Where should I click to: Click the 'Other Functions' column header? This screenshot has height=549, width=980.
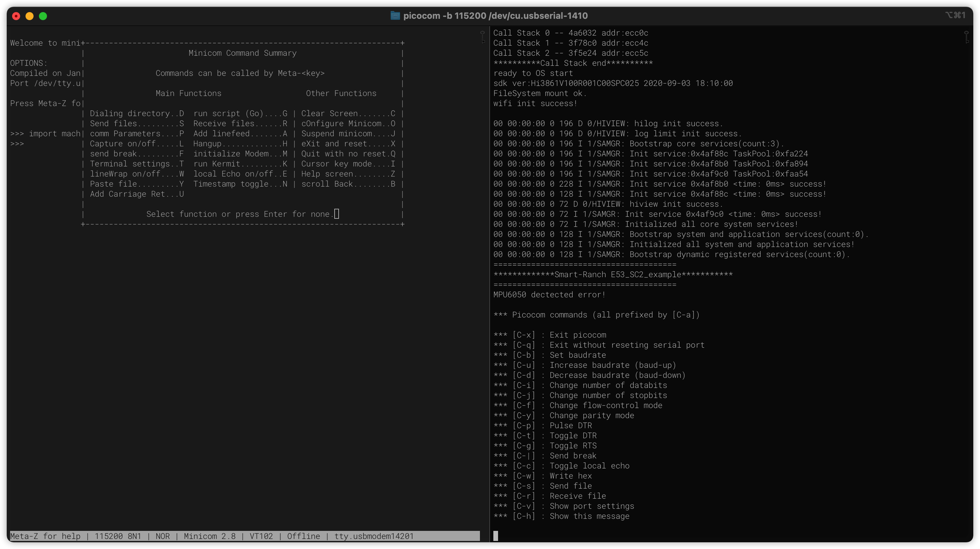coord(341,93)
